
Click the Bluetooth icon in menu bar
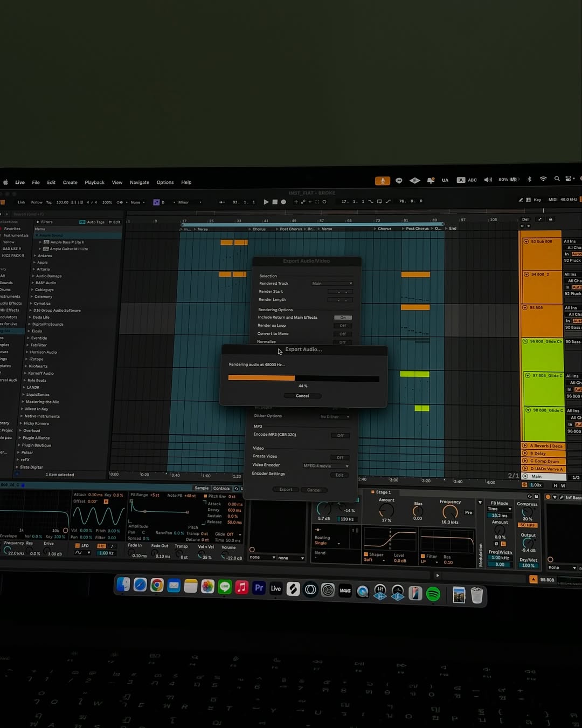[529, 179]
